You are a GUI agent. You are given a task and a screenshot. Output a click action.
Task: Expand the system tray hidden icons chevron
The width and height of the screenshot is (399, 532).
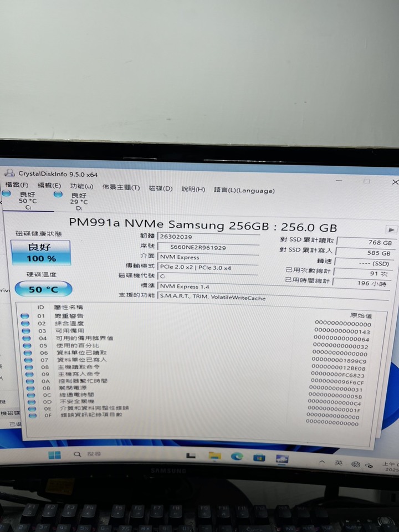click(323, 462)
